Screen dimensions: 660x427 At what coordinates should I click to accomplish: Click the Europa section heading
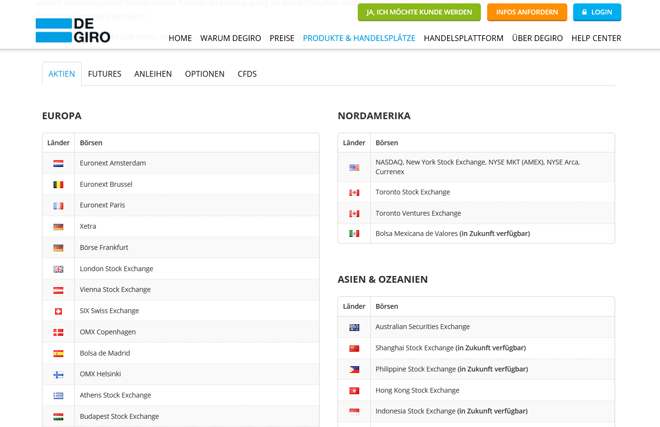click(62, 116)
